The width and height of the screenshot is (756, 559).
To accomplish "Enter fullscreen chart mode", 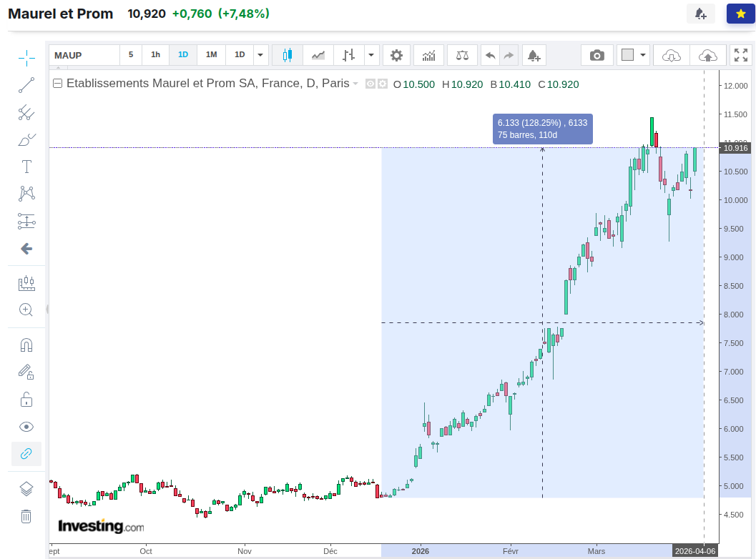I will [x=741, y=56].
